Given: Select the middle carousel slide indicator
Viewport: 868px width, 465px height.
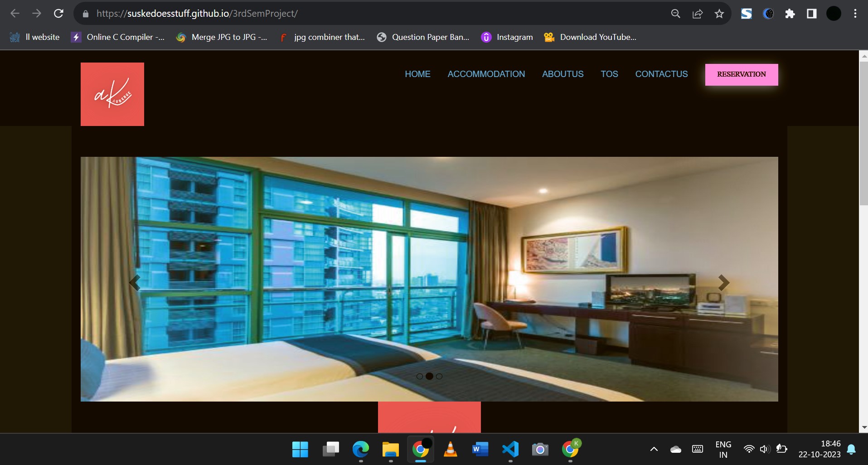Looking at the screenshot, I should (x=429, y=376).
